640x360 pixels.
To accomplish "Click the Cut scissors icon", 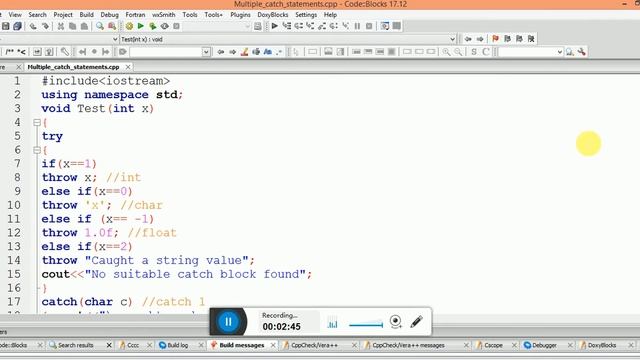I will (x=60, y=26).
